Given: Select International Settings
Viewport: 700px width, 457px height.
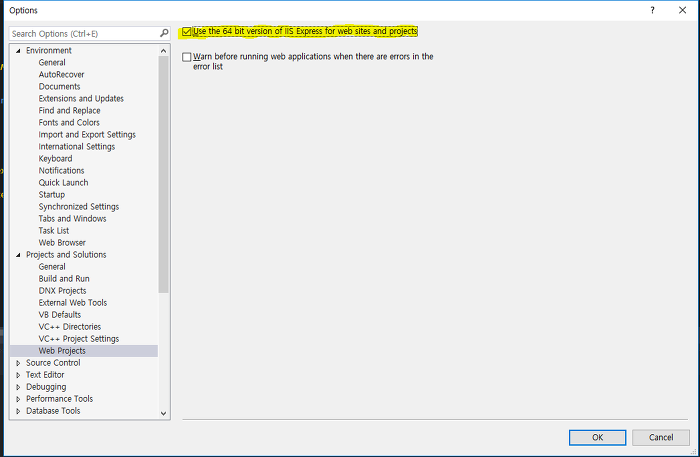Looking at the screenshot, I should tap(76, 147).
